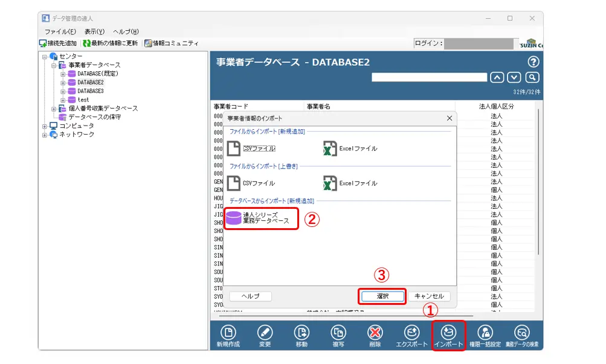The width and height of the screenshot is (606, 364).
Task: Click the vertical scrollbar of the business list
Action: coord(538,182)
